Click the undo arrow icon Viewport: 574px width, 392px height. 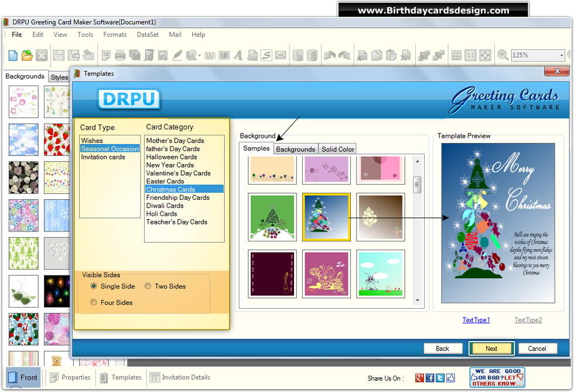point(329,55)
